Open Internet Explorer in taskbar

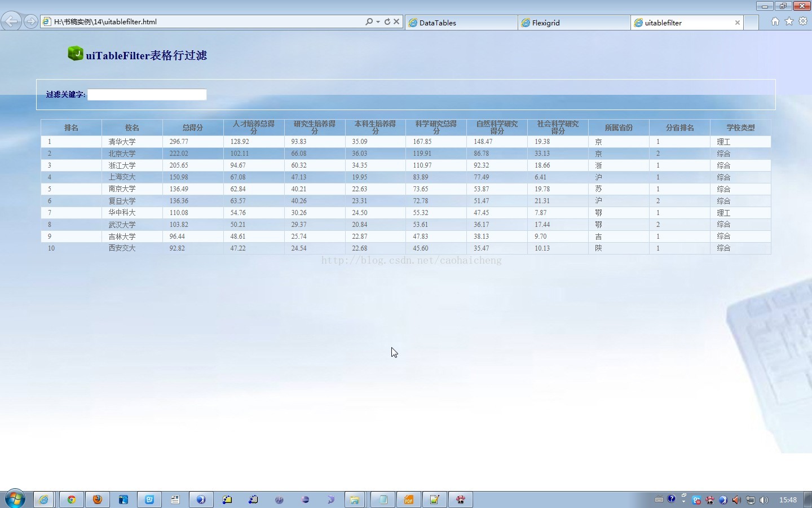(x=43, y=500)
